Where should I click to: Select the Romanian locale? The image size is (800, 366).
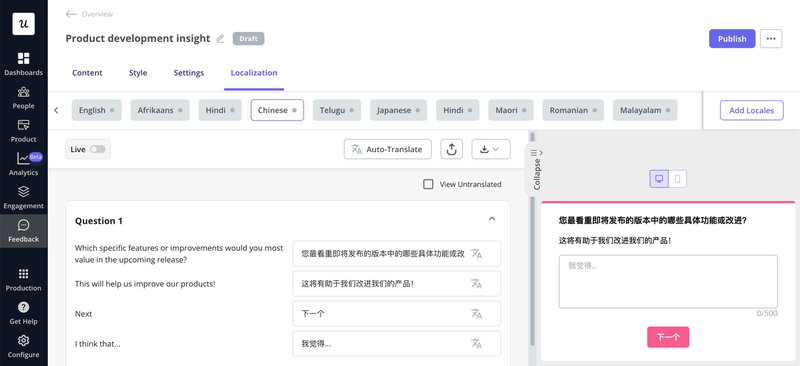click(573, 110)
